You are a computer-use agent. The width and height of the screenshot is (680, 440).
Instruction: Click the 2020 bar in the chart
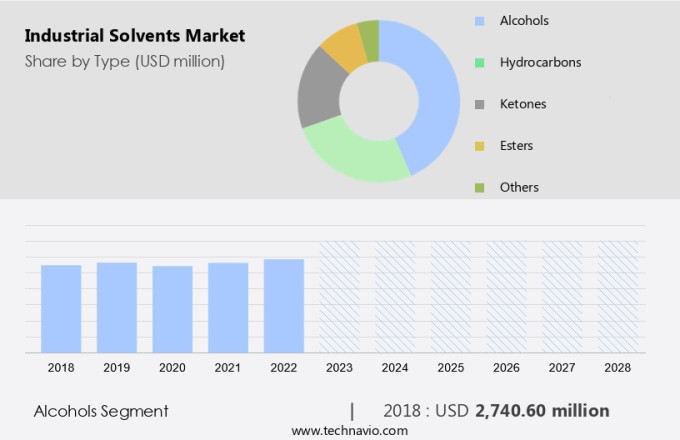(172, 310)
